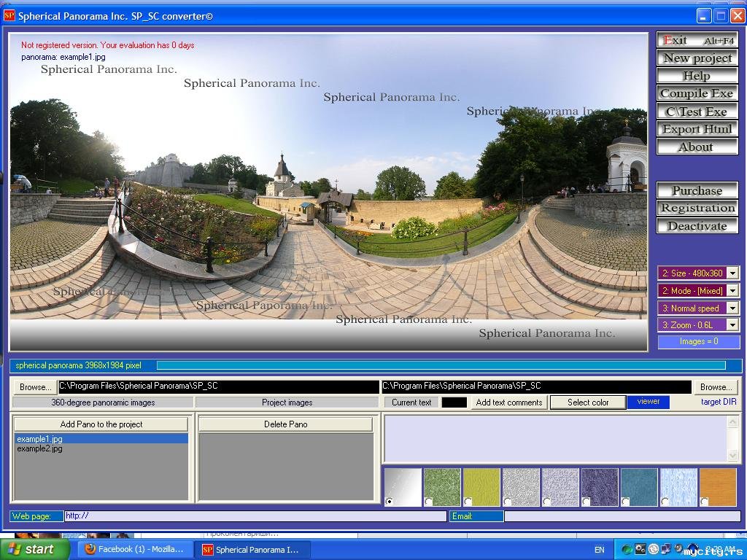Click the SP icon on the taskbar button
747x560 pixels.
tap(207, 550)
